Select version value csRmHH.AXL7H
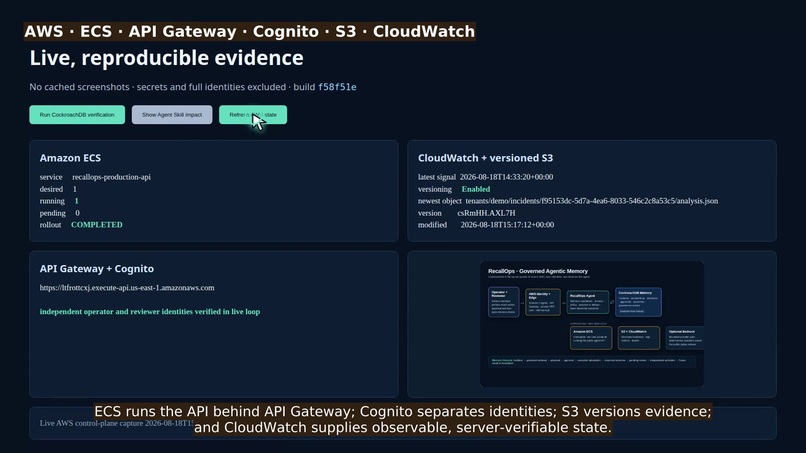 coord(486,213)
